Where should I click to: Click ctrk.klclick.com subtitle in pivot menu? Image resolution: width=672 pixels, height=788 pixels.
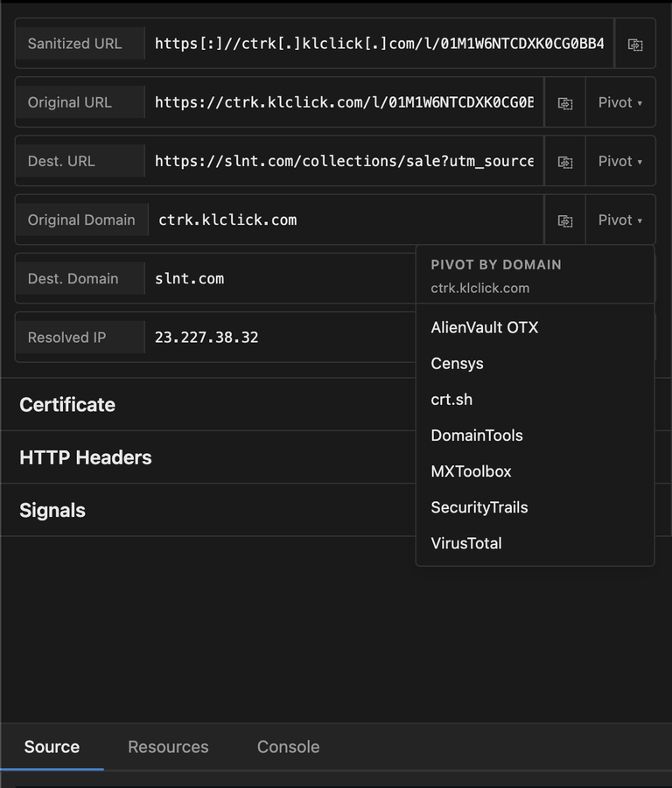click(x=480, y=288)
